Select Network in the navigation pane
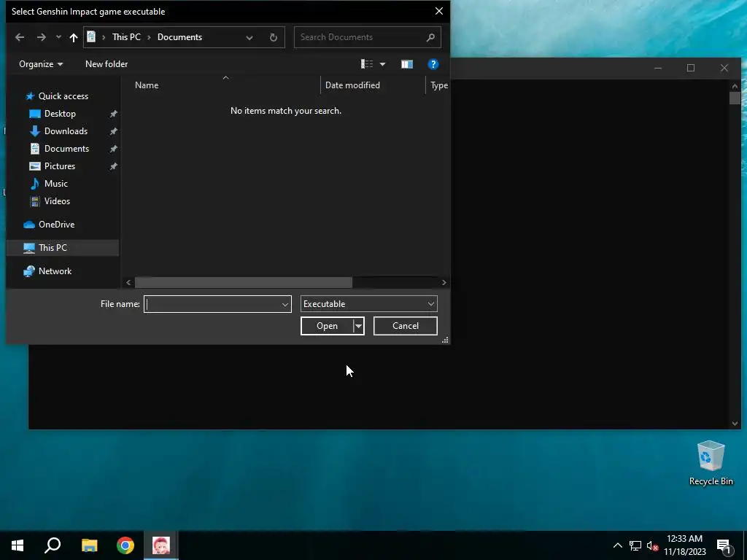 pyautogui.click(x=55, y=271)
